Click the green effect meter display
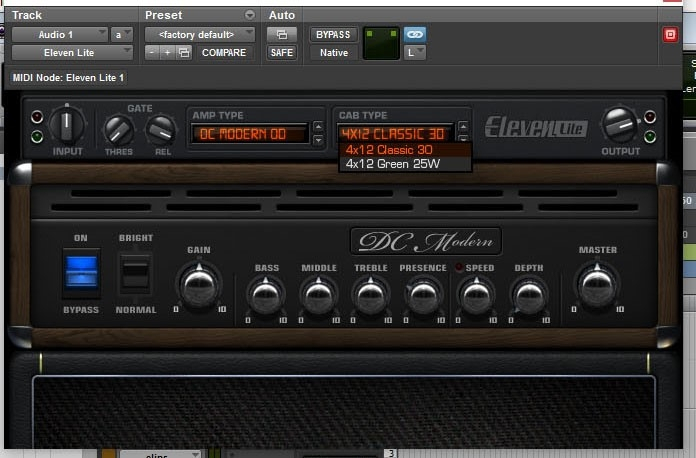Screen dimensions: 696x458 coord(379,43)
